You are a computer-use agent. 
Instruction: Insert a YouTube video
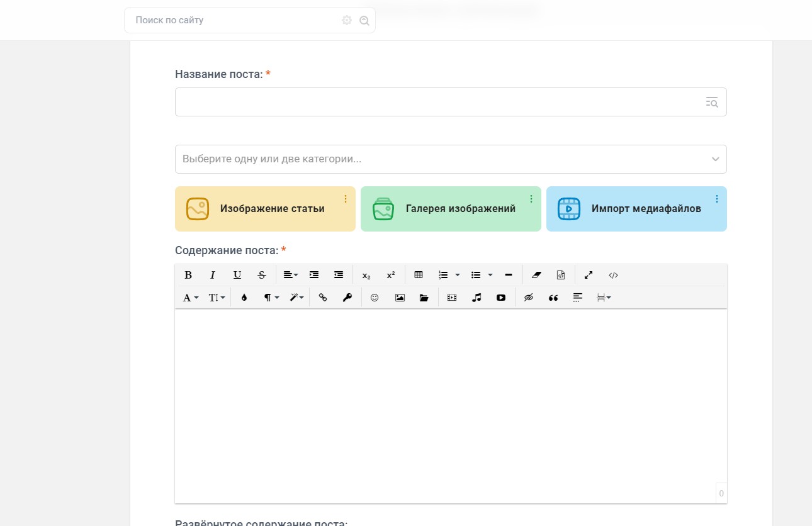click(501, 298)
